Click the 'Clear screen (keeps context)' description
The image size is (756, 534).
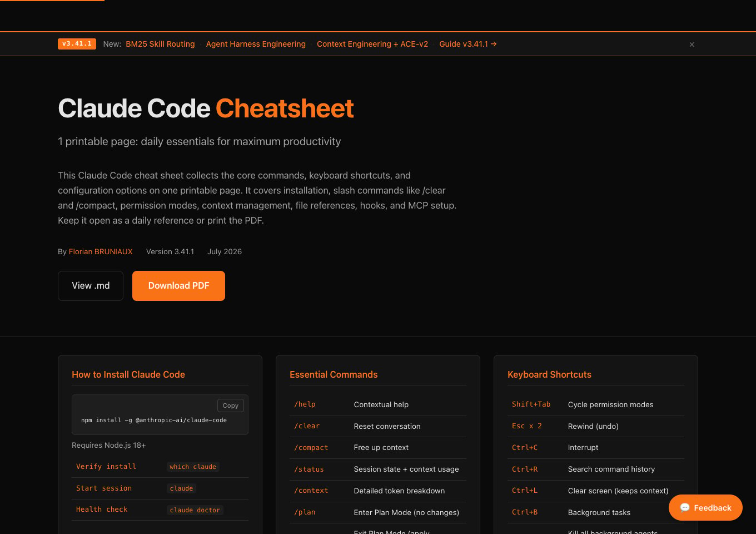[618, 491]
